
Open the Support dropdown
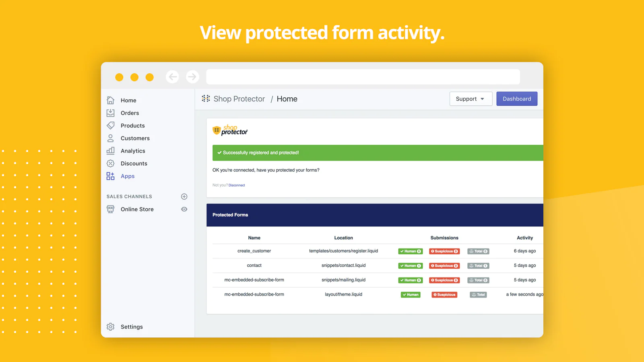[x=471, y=99]
